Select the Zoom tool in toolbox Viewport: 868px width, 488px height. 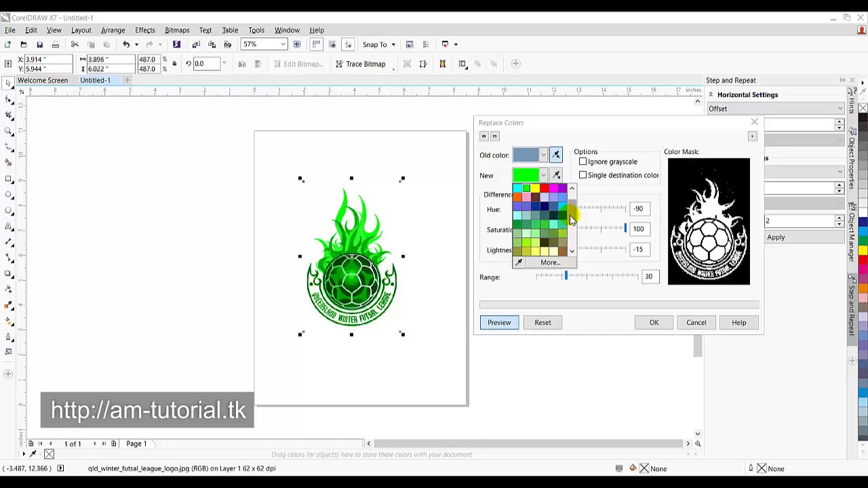[9, 131]
